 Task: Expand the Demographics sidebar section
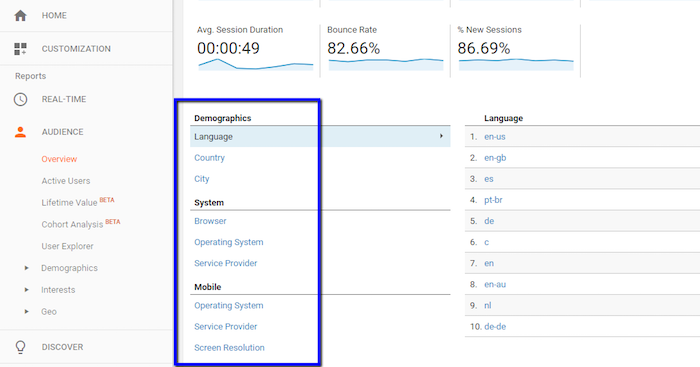[69, 268]
